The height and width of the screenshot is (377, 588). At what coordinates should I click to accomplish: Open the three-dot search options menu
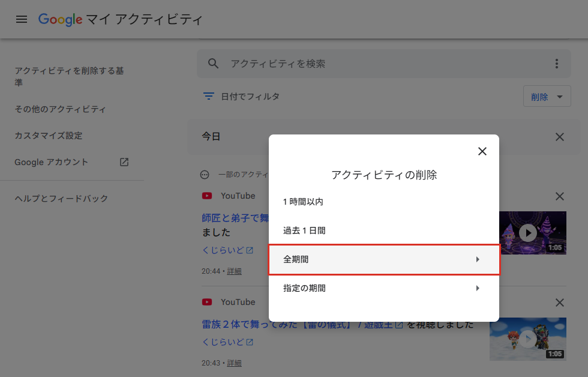[x=557, y=64]
